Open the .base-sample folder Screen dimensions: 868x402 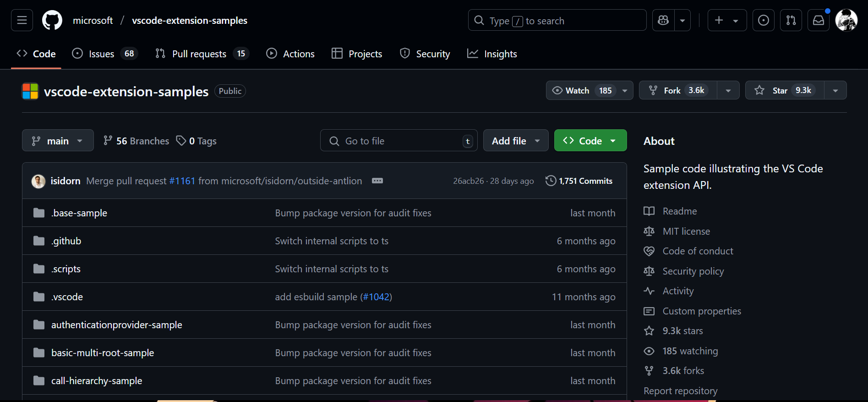[x=79, y=213]
